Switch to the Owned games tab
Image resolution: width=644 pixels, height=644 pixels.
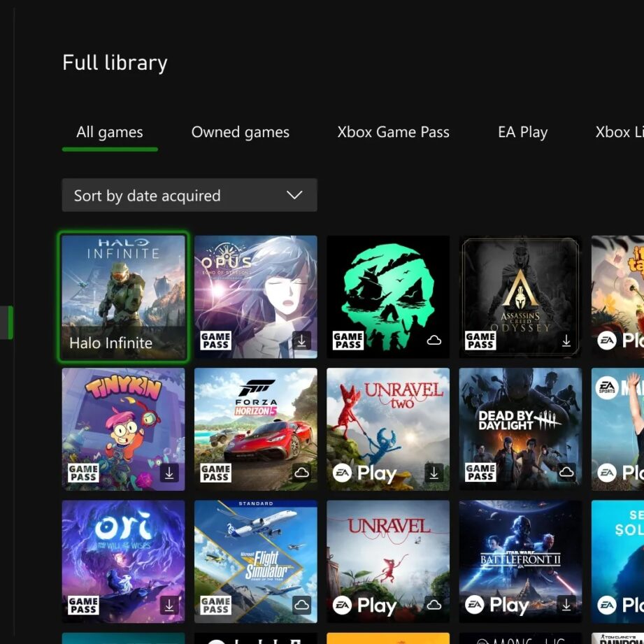(x=240, y=132)
